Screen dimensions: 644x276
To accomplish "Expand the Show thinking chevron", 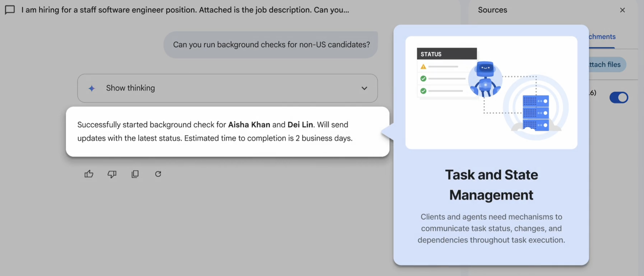I will click(x=364, y=88).
